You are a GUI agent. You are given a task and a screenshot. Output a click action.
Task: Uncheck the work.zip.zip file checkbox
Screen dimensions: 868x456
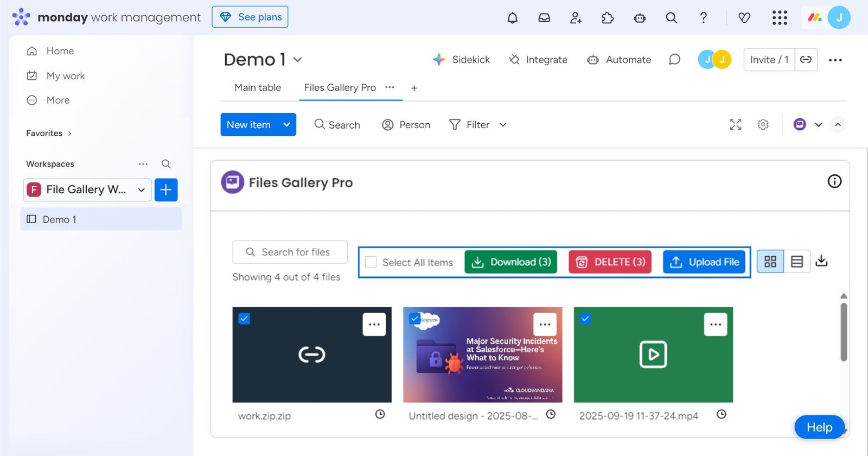(244, 319)
